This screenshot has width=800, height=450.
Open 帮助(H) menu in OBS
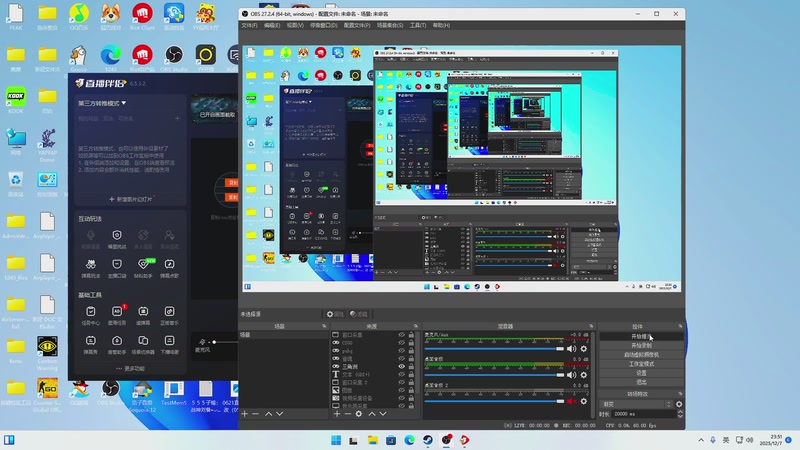pyautogui.click(x=441, y=25)
